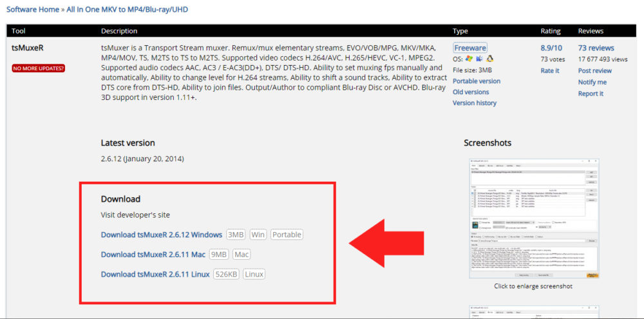Open the 73 reviews link
644x319 pixels.
tap(596, 48)
